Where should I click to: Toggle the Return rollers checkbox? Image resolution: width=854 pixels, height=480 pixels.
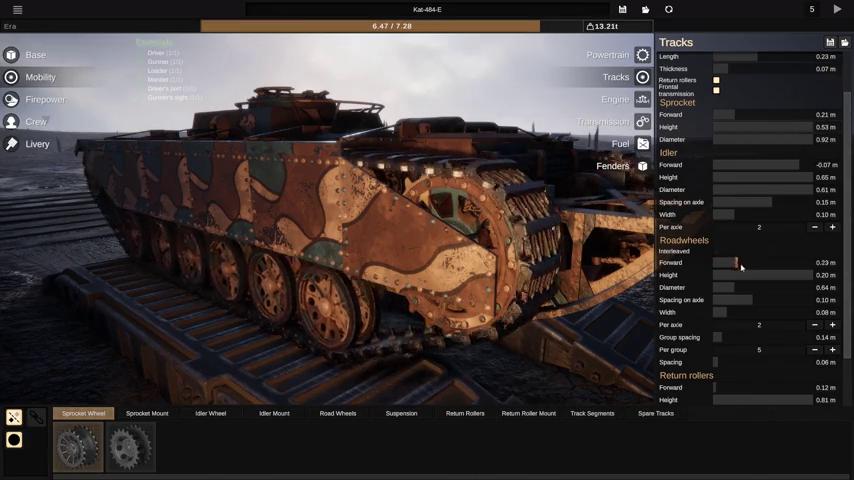click(x=716, y=80)
